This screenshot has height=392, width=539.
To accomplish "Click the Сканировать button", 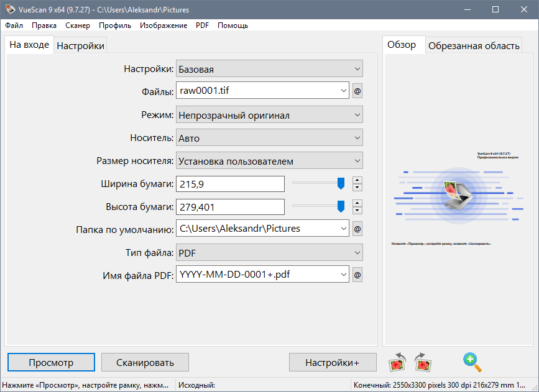I will pyautogui.click(x=145, y=362).
